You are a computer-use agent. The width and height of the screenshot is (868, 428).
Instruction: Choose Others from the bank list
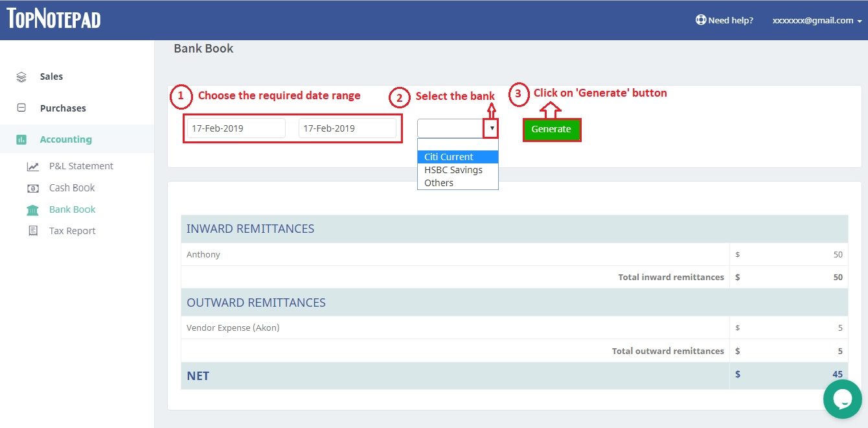(x=458, y=183)
